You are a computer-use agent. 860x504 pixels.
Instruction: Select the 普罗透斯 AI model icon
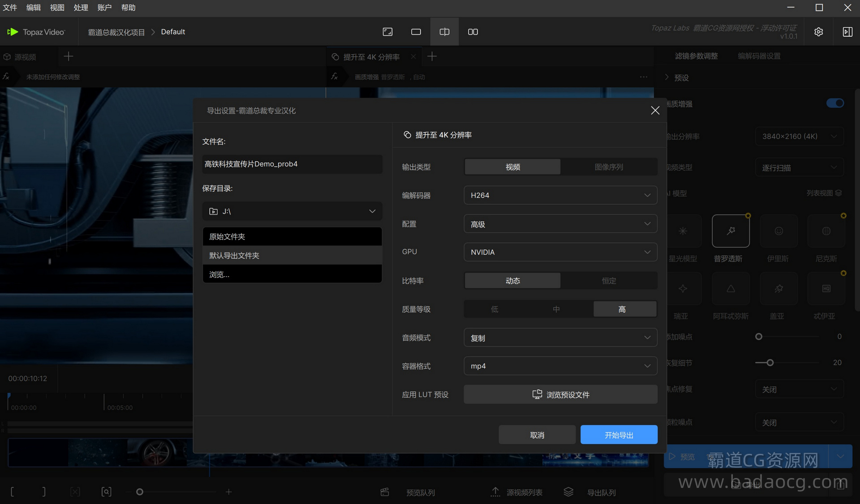coord(731,231)
